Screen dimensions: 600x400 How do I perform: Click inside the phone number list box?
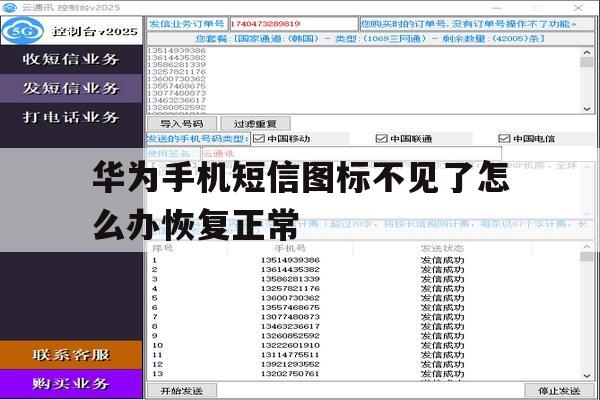tap(364, 80)
